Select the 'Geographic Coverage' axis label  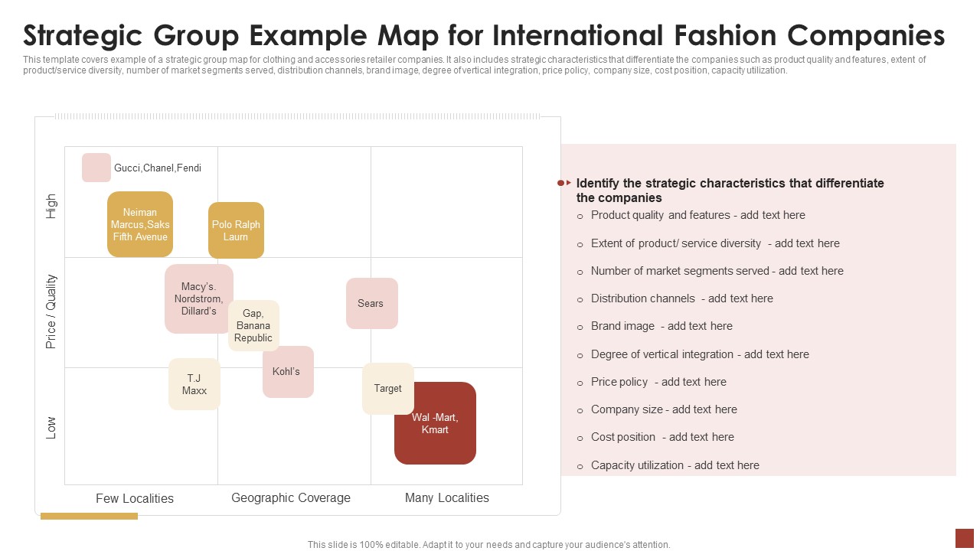(291, 497)
